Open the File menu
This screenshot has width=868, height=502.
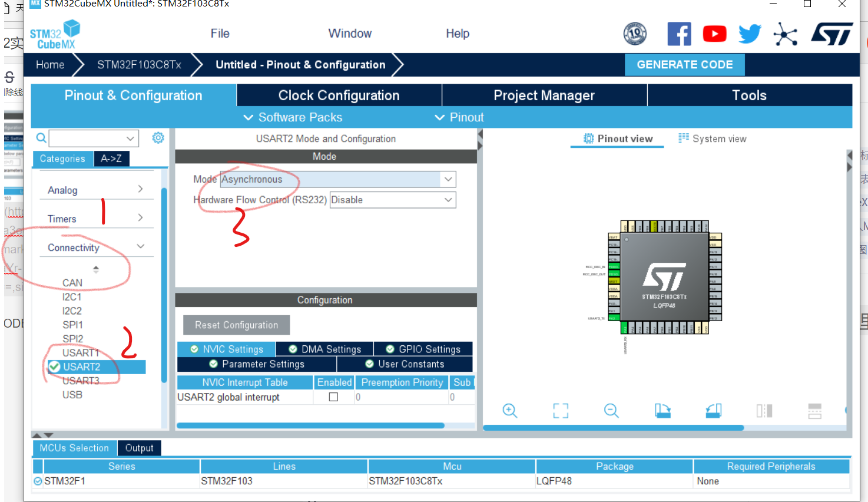[x=220, y=34]
